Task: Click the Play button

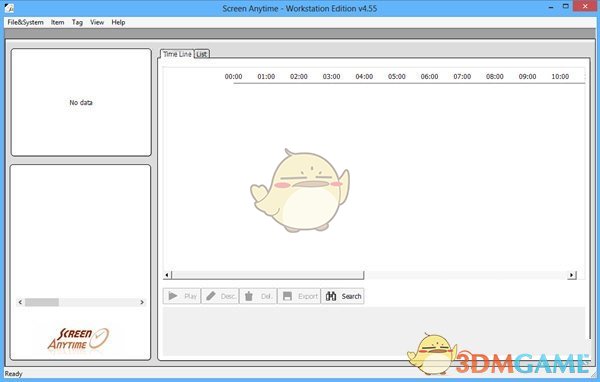Action: [182, 296]
